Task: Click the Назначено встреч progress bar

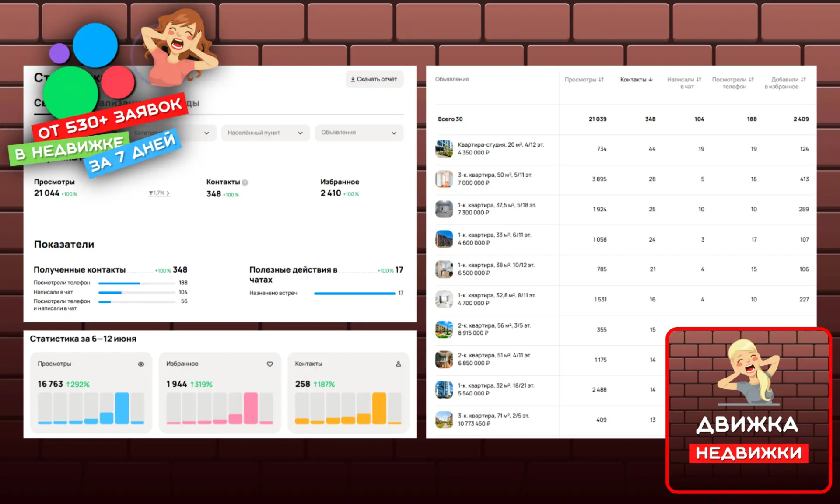Action: click(354, 293)
